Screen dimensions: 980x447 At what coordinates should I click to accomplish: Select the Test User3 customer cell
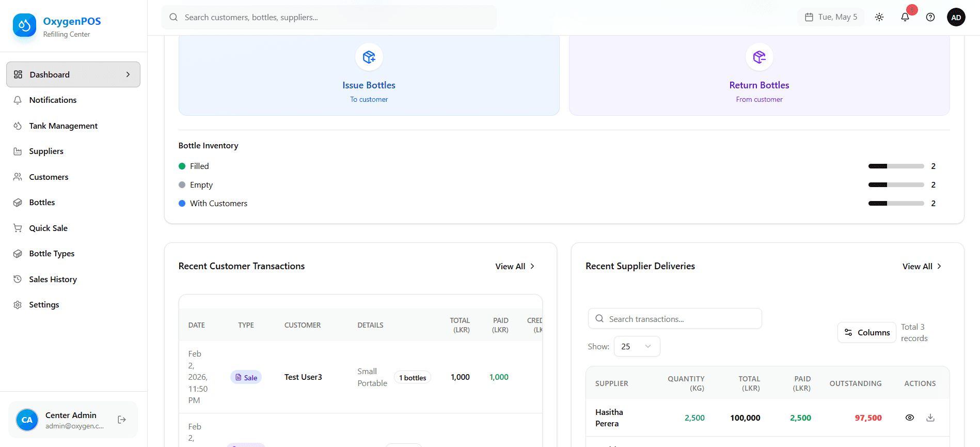point(303,377)
